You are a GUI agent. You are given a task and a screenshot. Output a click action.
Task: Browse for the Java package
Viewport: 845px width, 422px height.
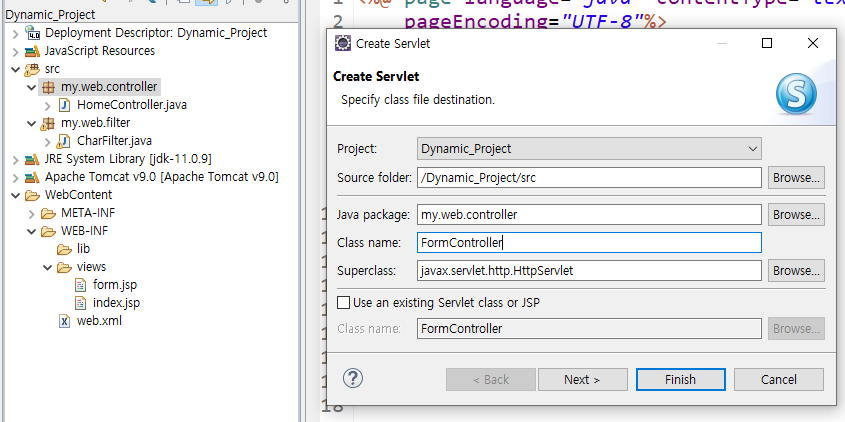click(x=796, y=215)
